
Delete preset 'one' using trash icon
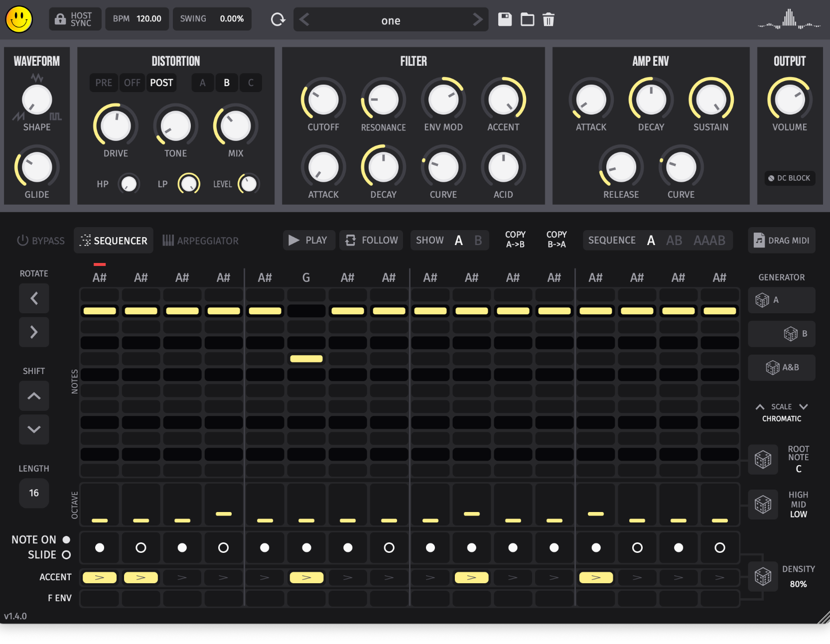click(549, 19)
